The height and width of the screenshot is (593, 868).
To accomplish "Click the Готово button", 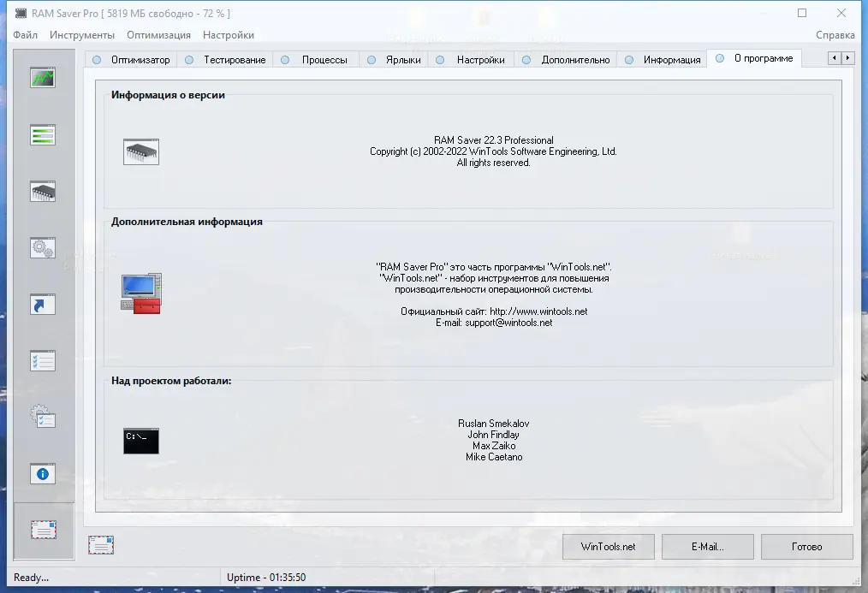I will click(806, 547).
